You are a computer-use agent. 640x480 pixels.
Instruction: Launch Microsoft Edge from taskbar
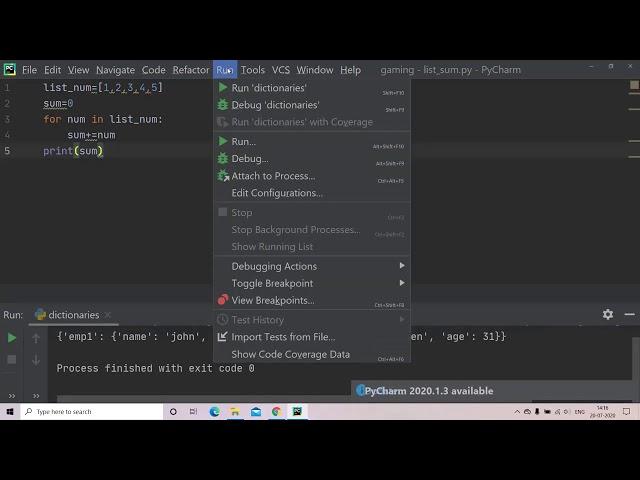pyautogui.click(x=214, y=411)
